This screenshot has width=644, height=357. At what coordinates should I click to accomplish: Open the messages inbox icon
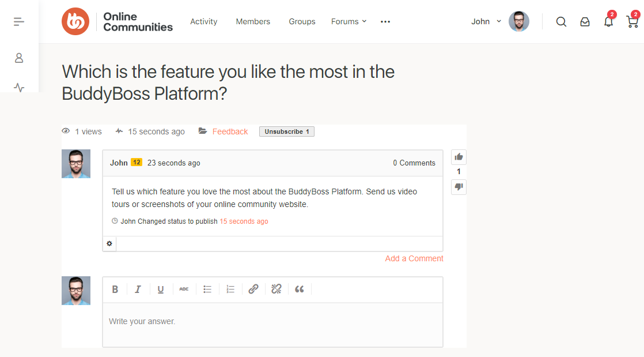click(585, 21)
